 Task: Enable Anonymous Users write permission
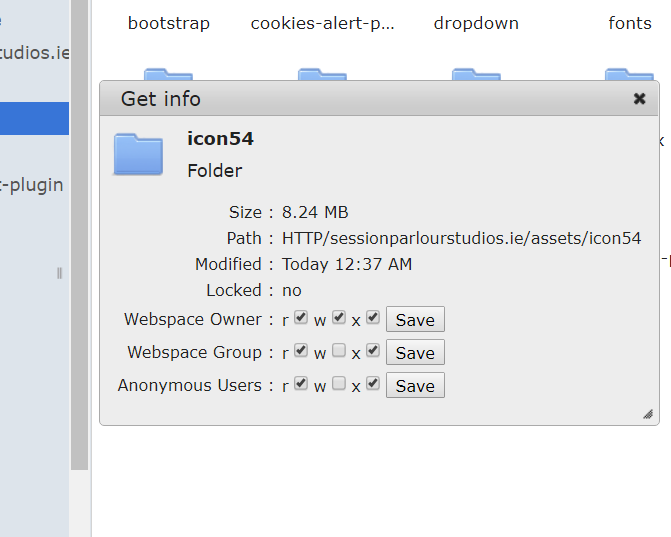pos(339,384)
